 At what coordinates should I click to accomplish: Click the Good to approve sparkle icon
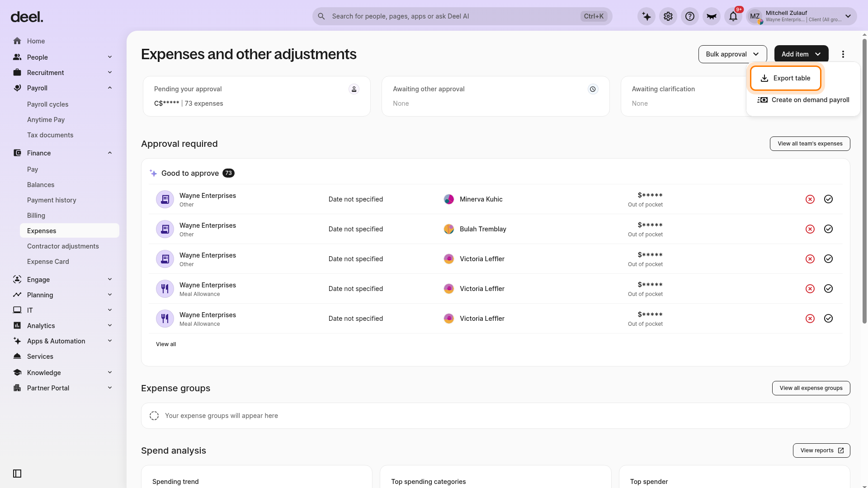pyautogui.click(x=153, y=173)
